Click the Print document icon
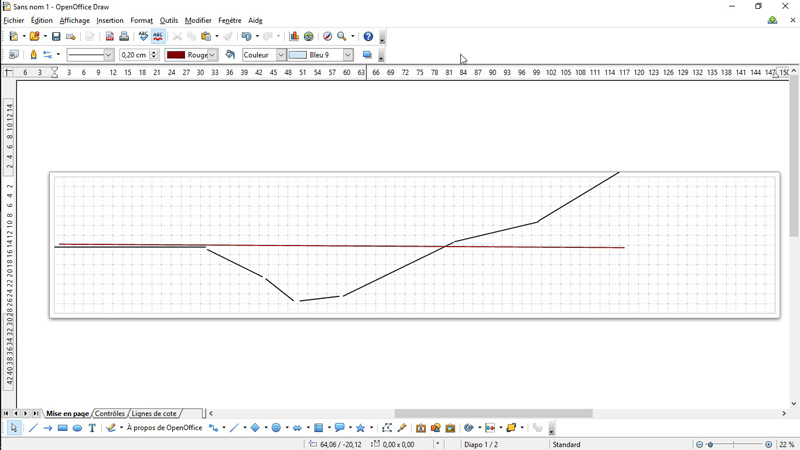800x450 pixels. click(x=124, y=37)
